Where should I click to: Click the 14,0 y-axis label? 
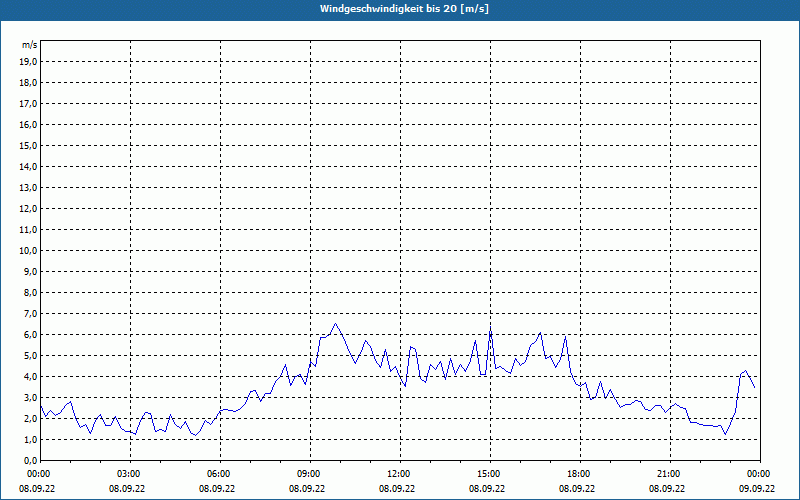tap(28, 166)
